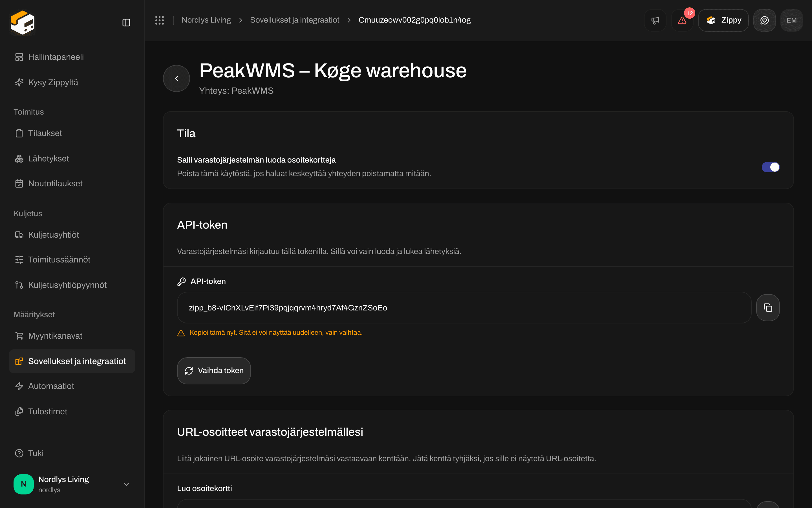
Task: Go to Tilaukset page
Action: pos(72,133)
